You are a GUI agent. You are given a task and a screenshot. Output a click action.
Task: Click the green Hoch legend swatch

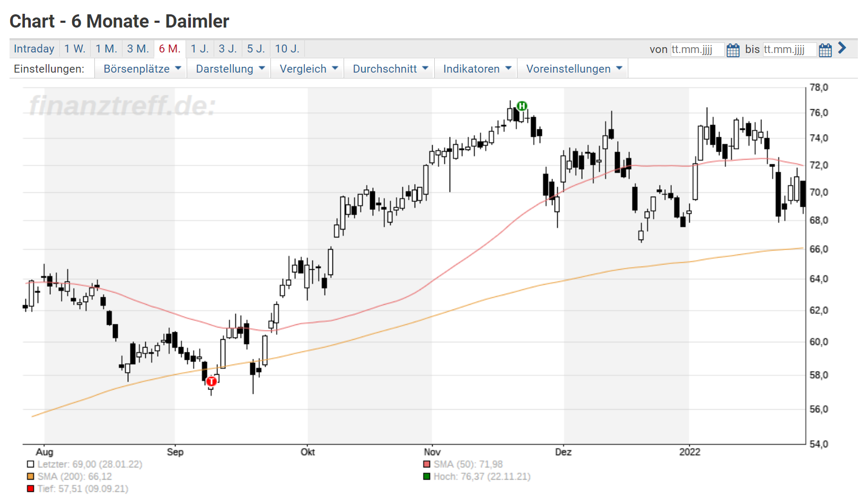pos(427,476)
